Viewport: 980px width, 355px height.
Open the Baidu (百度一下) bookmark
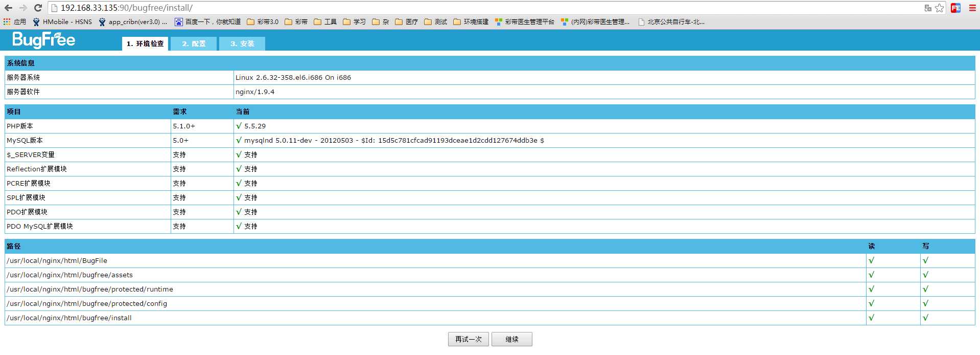click(207, 22)
